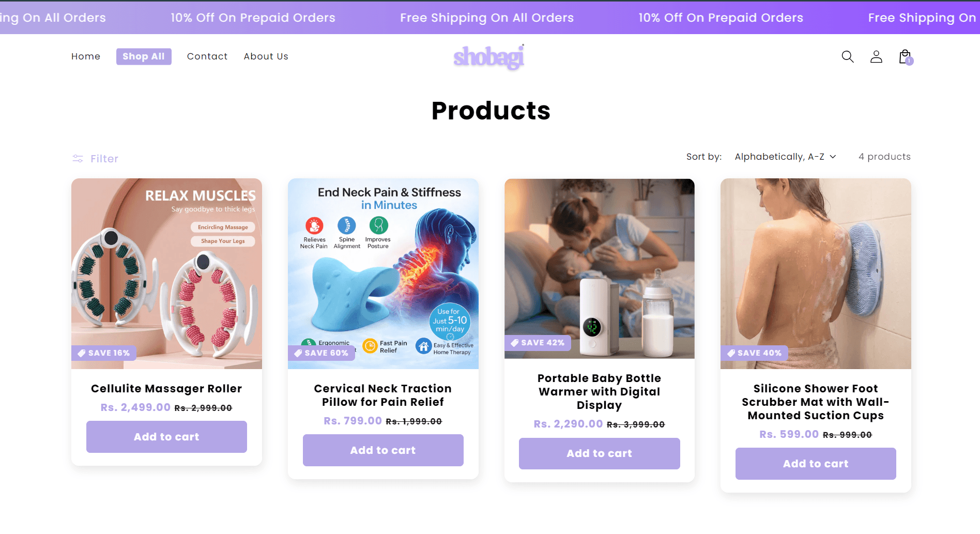Image resolution: width=980 pixels, height=534 pixels.
Task: Open the search magnifier icon
Action: pyautogui.click(x=848, y=56)
